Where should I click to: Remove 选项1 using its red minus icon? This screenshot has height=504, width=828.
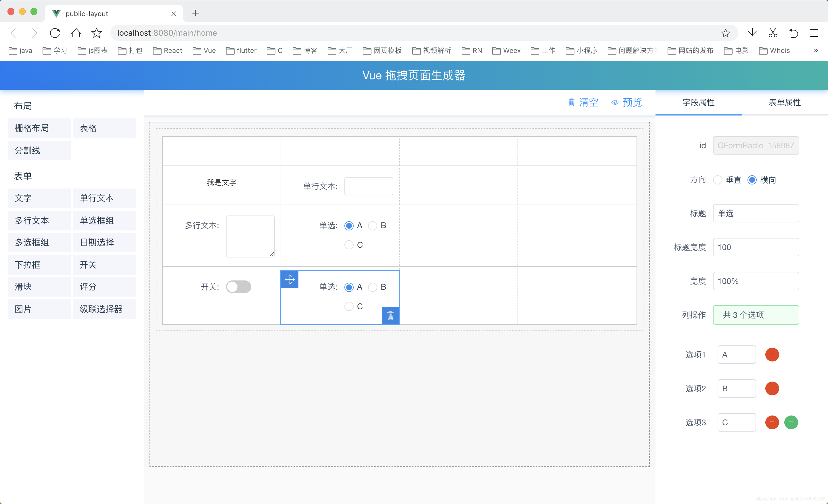772,354
